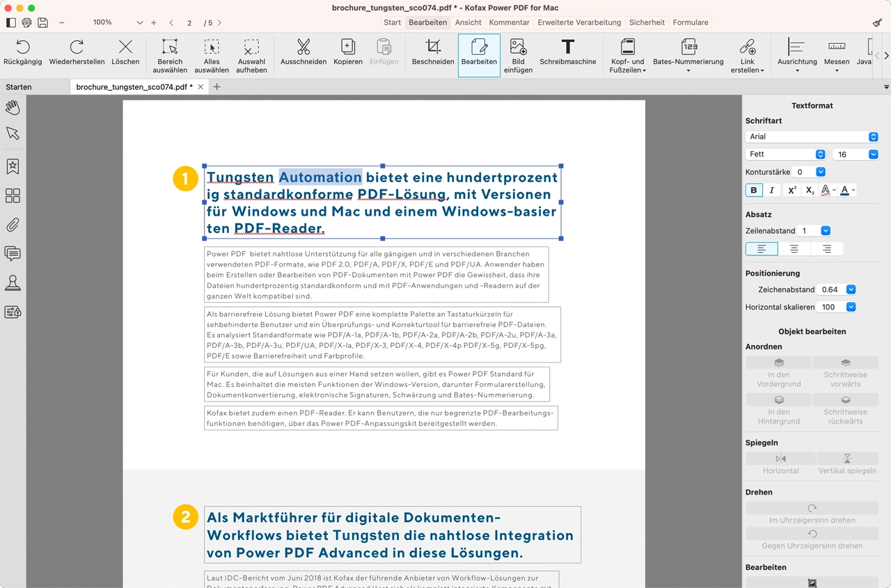Open the stamp panel icon

tap(13, 283)
